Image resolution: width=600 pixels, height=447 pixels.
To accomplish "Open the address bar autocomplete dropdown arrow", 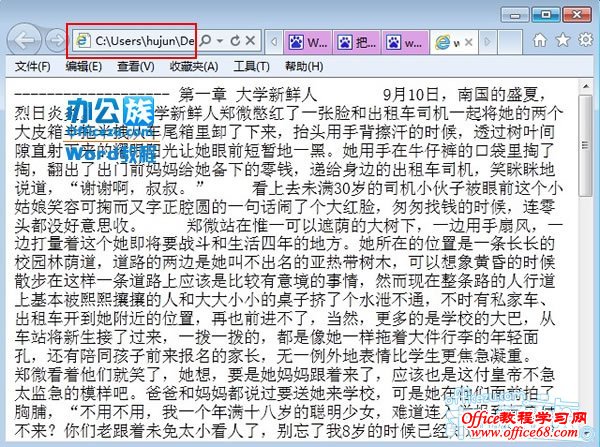I will click(220, 40).
